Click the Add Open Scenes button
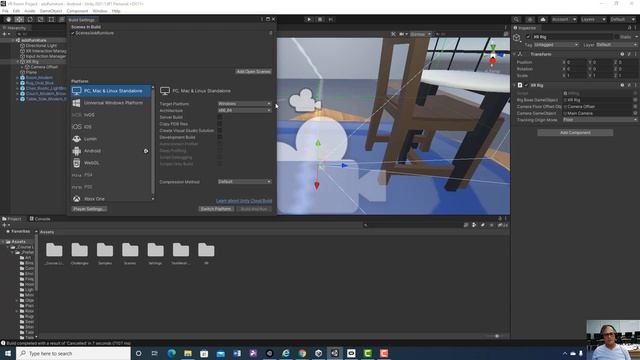 tap(253, 71)
